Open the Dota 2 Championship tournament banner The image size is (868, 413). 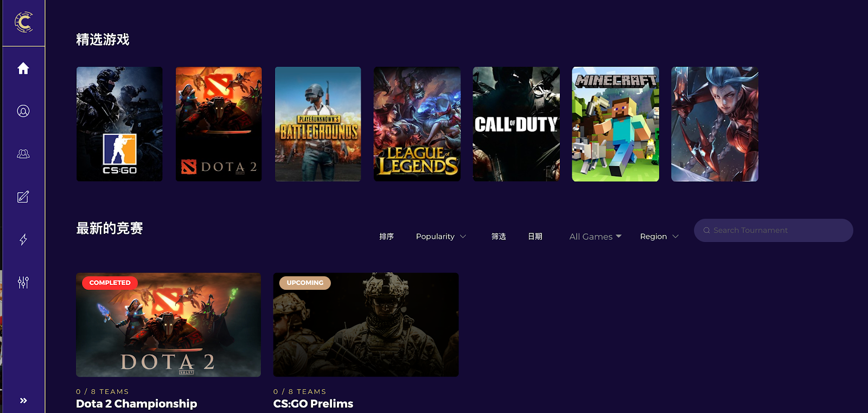(169, 325)
